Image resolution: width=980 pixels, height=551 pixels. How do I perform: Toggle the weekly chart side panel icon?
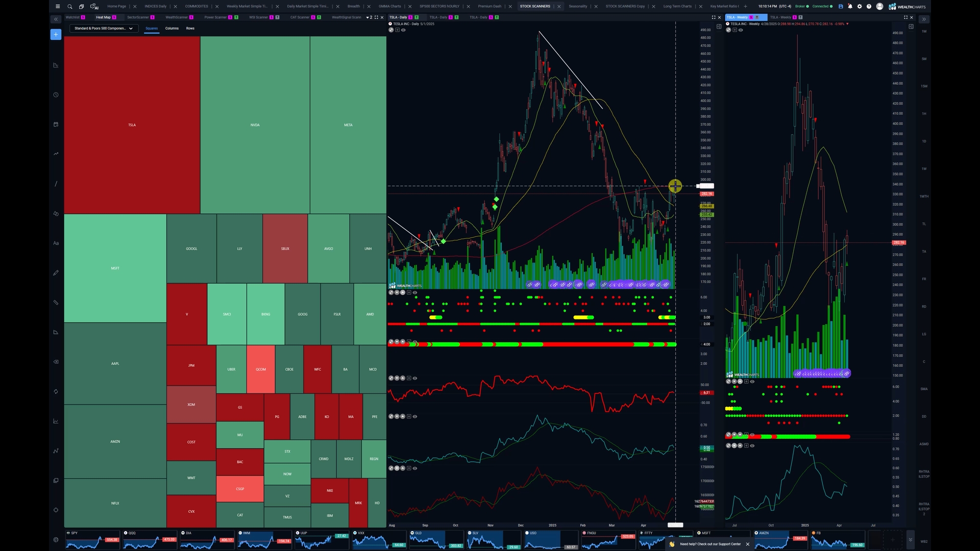pyautogui.click(x=911, y=27)
